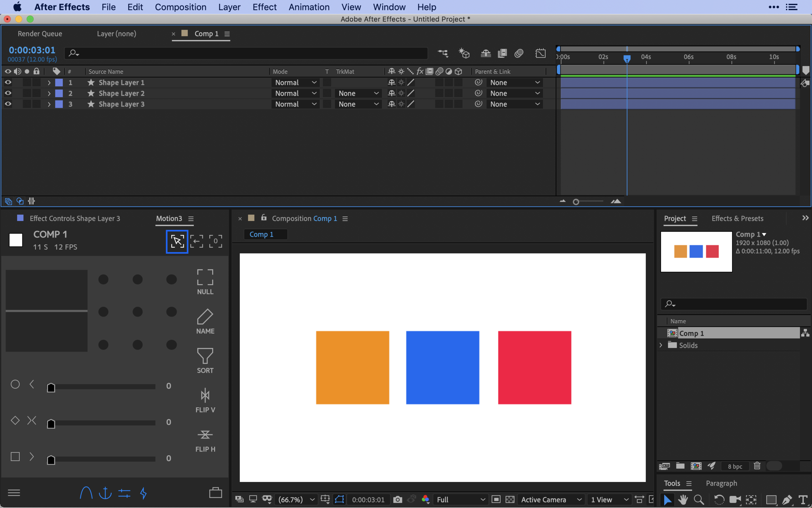Image resolution: width=812 pixels, height=508 pixels.
Task: Toggle visibility of Shape Layer 3
Action: (8, 104)
